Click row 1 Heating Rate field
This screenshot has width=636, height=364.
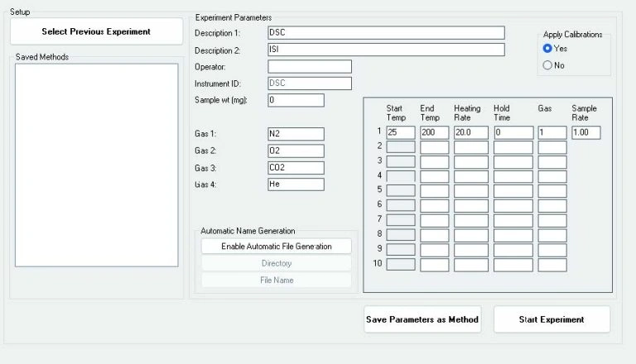point(470,132)
